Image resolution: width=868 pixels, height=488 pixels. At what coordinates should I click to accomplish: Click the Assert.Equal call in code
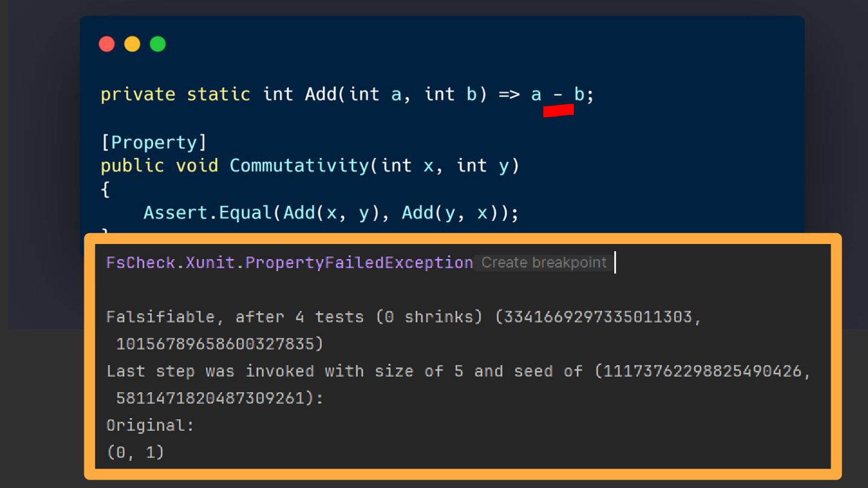click(x=208, y=213)
